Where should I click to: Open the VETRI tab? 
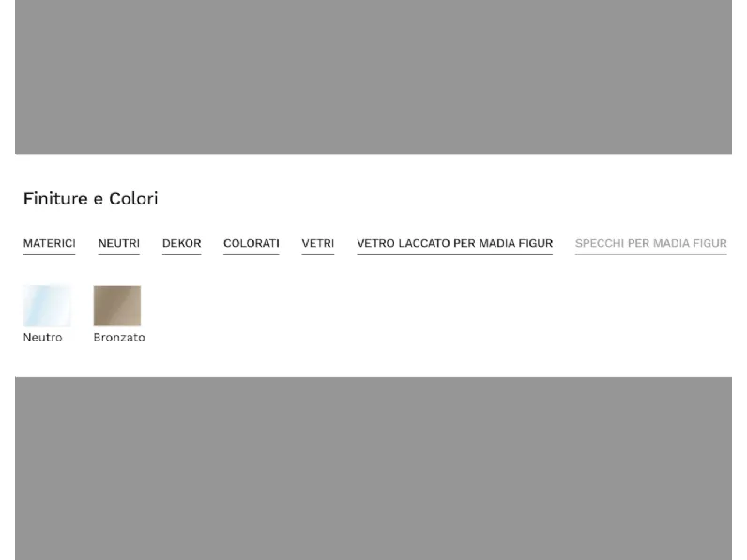[x=318, y=243]
